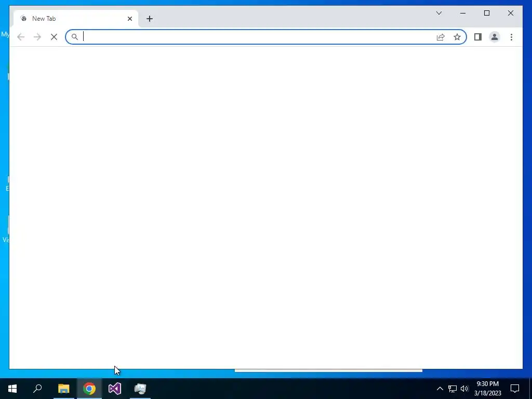Open the notification action center
532x399 pixels.
click(x=515, y=389)
